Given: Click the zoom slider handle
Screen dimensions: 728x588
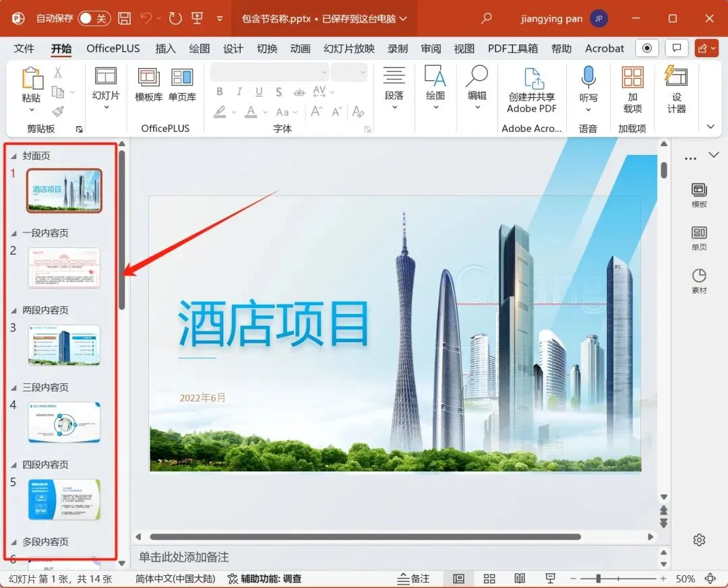Looking at the screenshot, I should (x=599, y=579).
